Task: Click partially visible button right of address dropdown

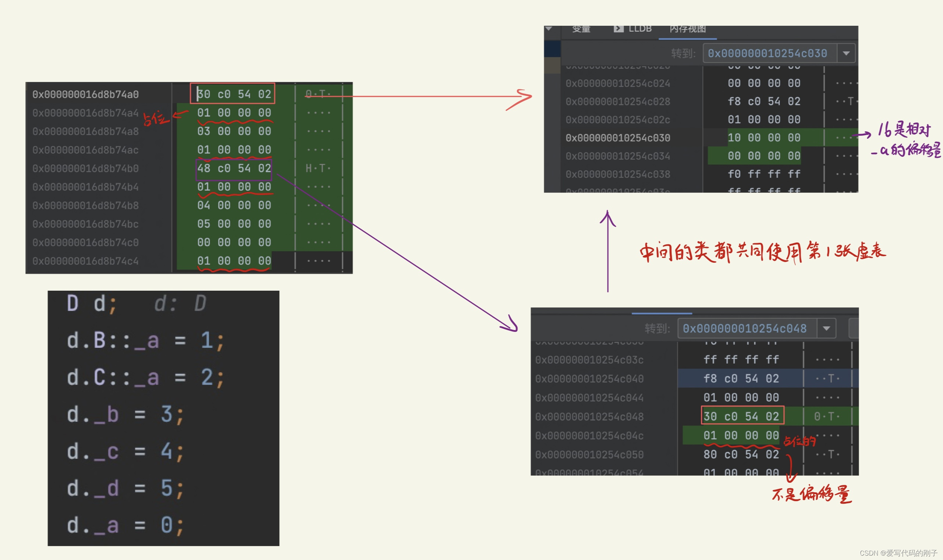Action: 854,328
